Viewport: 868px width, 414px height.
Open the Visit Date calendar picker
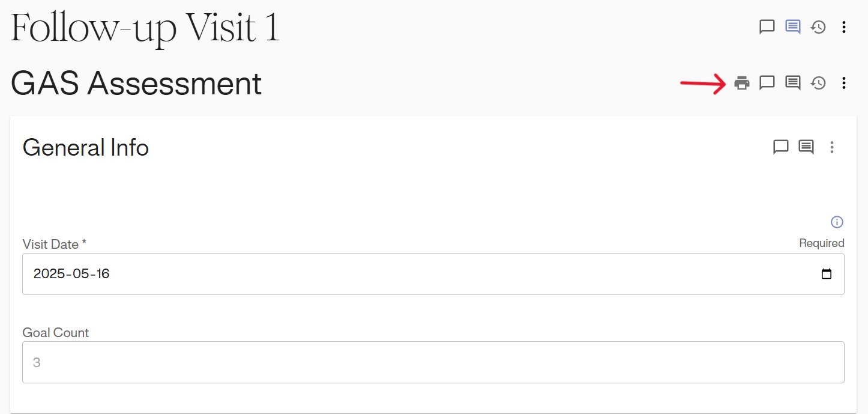pos(827,274)
